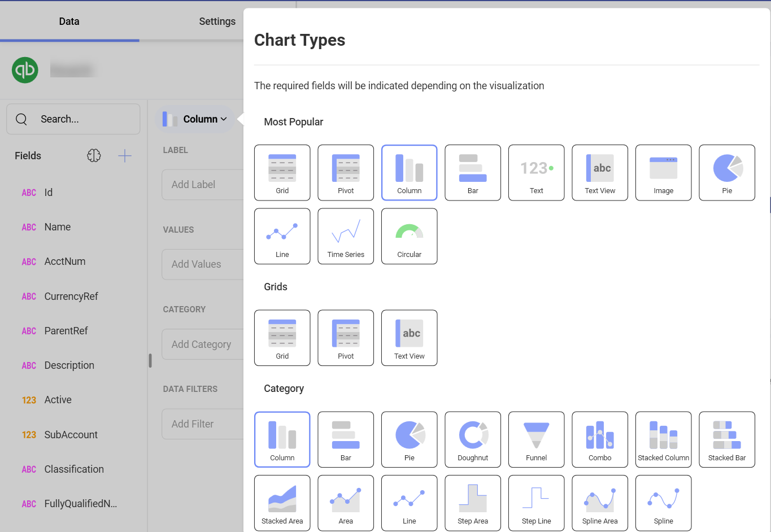Select Pie chart in Category section
771x532 pixels.
coord(410,439)
